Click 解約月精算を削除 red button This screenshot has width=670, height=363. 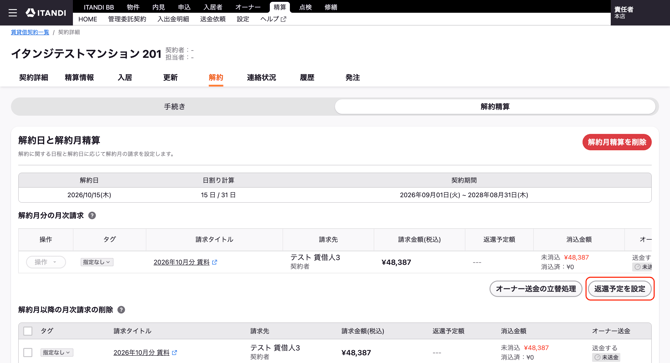coord(617,142)
